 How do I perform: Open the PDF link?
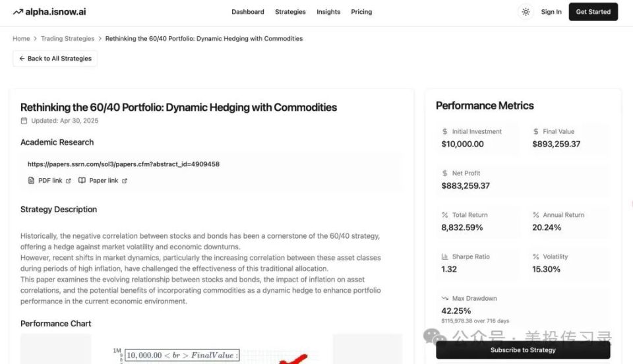(x=50, y=181)
